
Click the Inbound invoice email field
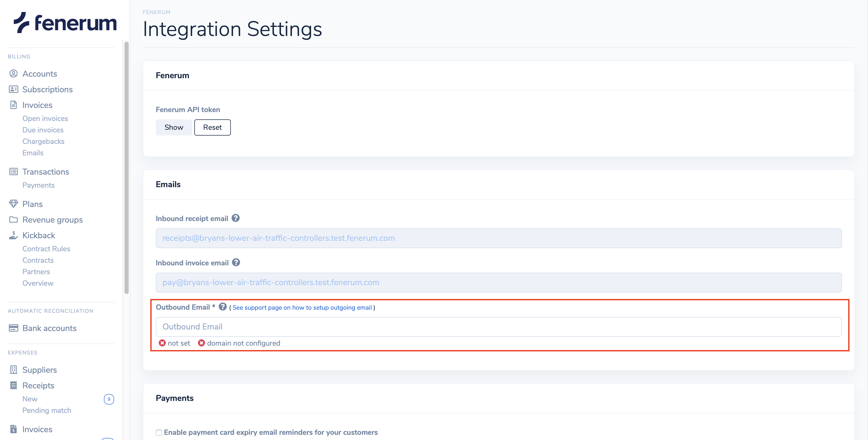(498, 282)
